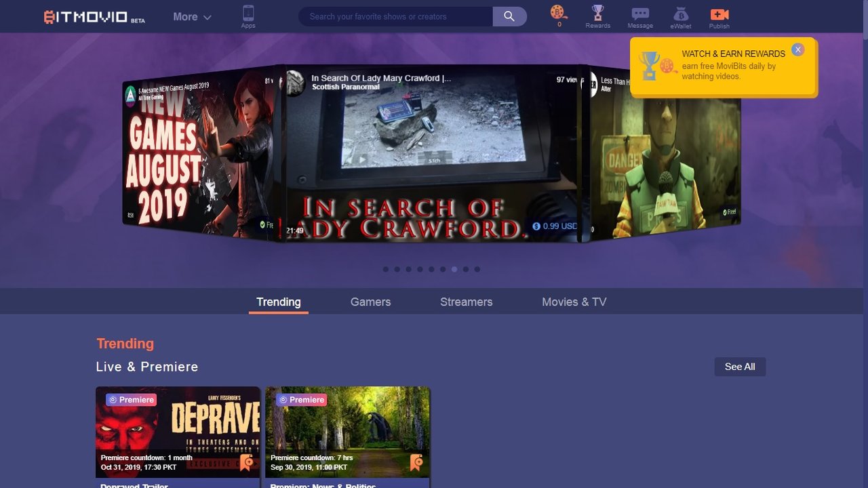868x488 pixels.
Task: Open the eWallet bag icon
Action: pyautogui.click(x=681, y=17)
